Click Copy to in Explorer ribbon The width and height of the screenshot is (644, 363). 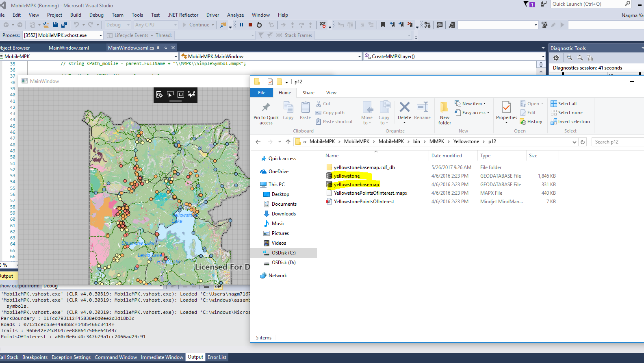[x=384, y=113]
